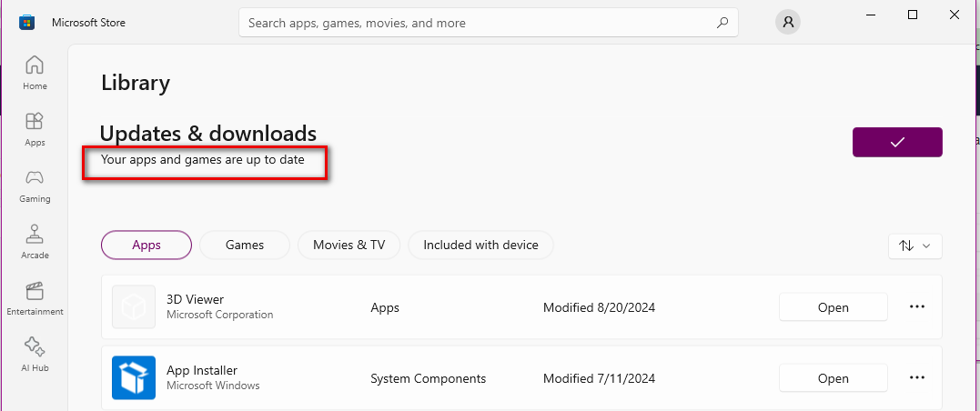This screenshot has height=411, width=980.
Task: Open more options for App Installer
Action: tap(917, 378)
